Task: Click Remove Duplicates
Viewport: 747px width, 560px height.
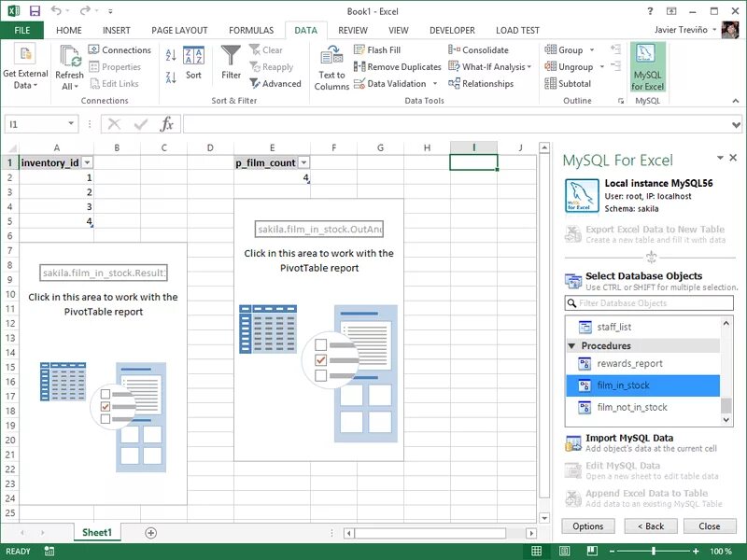Action: [x=398, y=67]
